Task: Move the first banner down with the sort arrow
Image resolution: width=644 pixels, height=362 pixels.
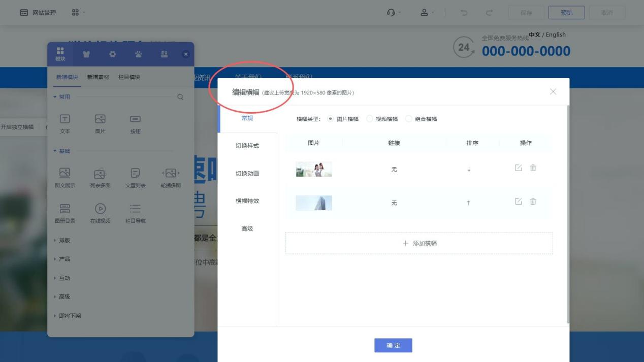Action: [468, 169]
